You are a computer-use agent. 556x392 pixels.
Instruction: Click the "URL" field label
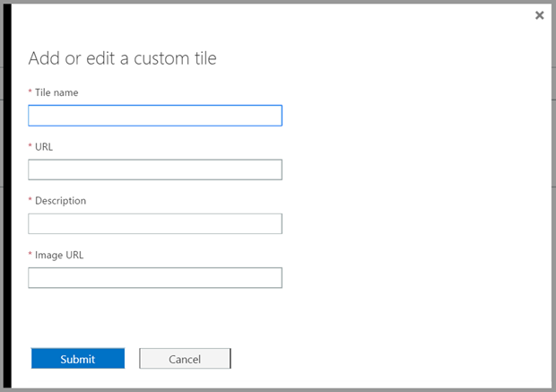coord(45,146)
